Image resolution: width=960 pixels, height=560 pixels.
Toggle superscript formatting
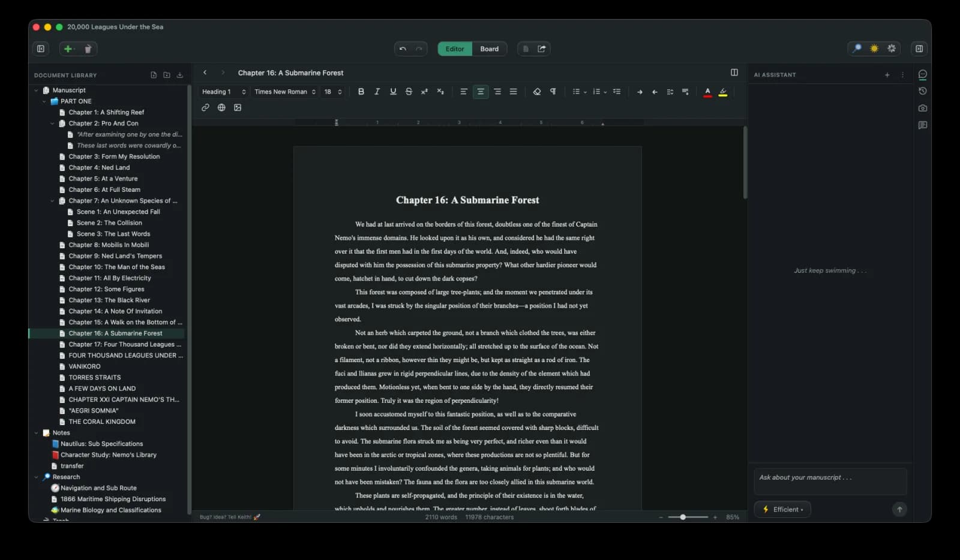[x=424, y=92]
